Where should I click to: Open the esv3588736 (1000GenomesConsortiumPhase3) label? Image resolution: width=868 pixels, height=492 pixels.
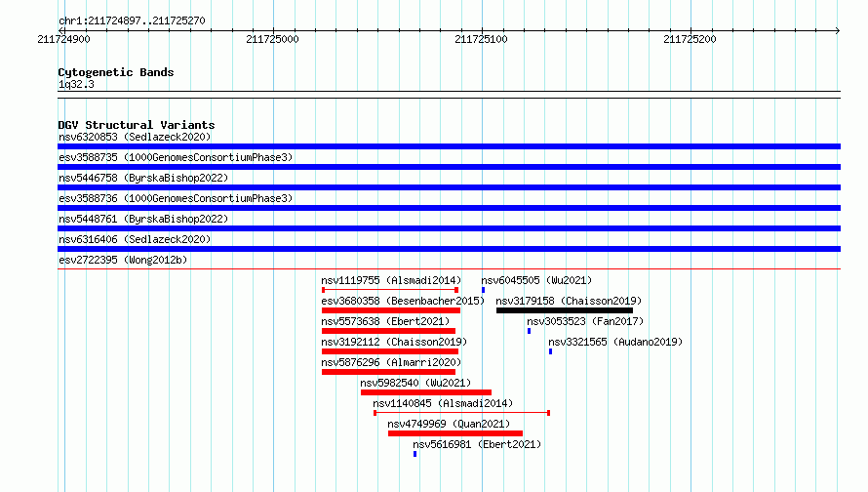click(176, 198)
